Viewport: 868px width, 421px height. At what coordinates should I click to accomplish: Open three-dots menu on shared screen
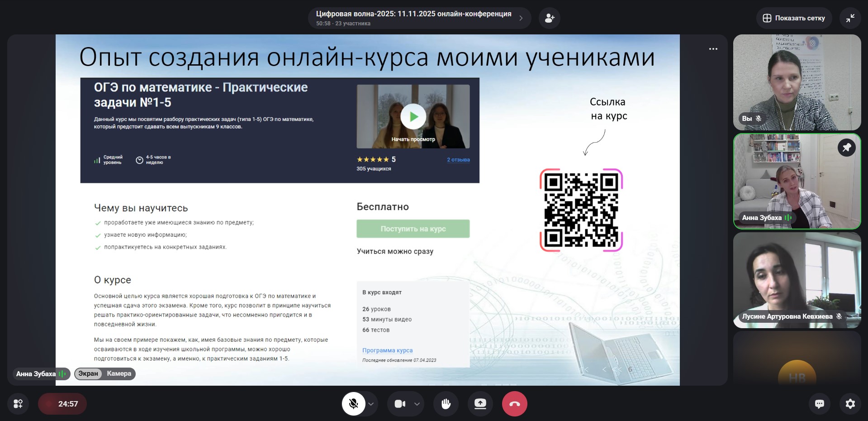pyautogui.click(x=713, y=49)
